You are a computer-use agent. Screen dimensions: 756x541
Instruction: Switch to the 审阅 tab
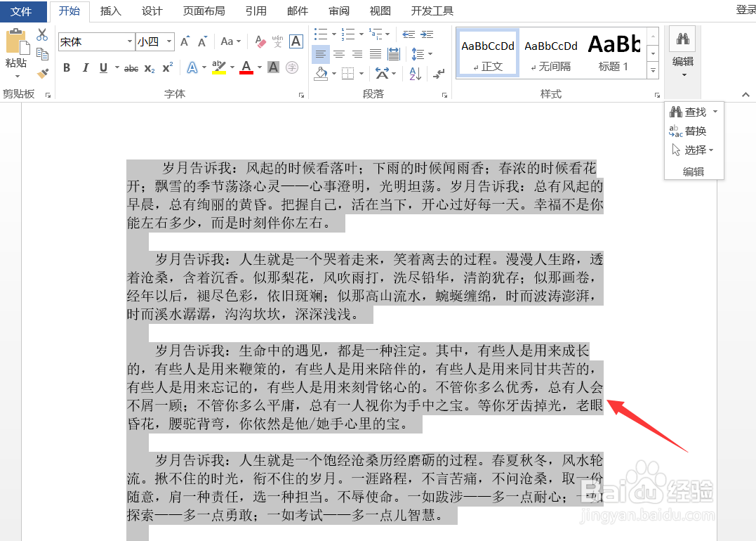(339, 11)
